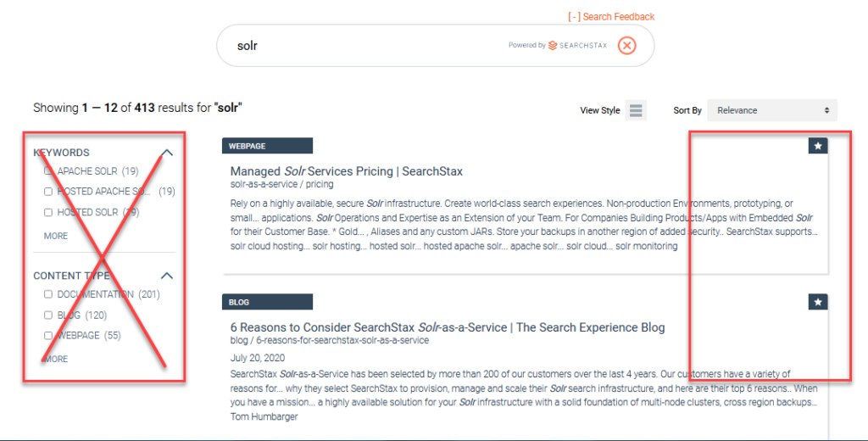Viewport: 868px width, 441px height.
Task: Star the Managed Solr Services Pricing result
Action: click(818, 146)
